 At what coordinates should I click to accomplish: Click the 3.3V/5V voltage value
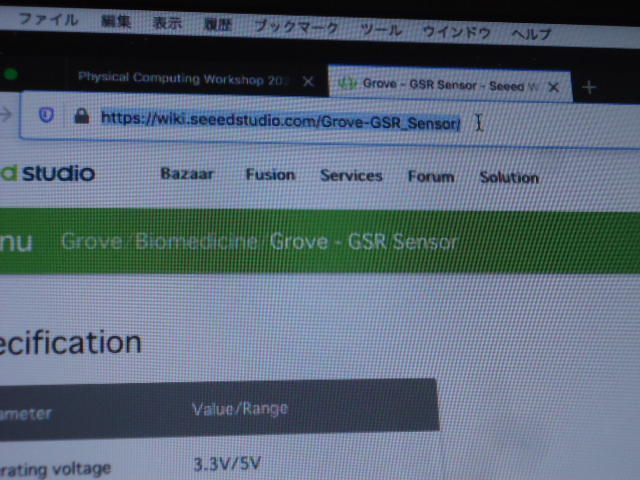click(x=227, y=464)
